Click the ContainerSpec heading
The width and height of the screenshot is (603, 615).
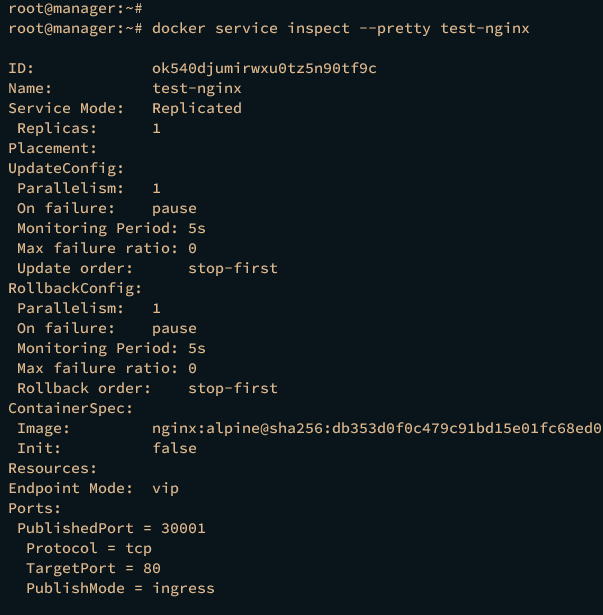tap(71, 409)
